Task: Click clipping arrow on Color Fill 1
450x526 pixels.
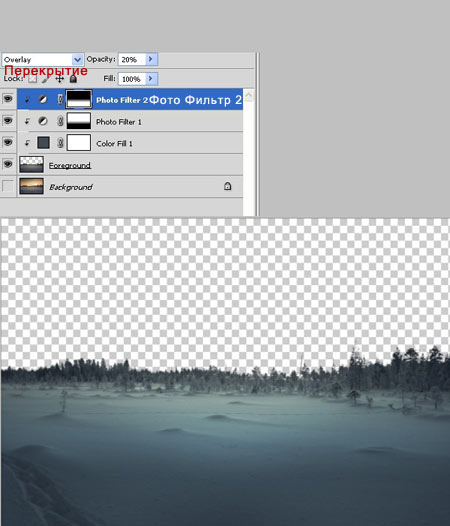Action: (27, 143)
